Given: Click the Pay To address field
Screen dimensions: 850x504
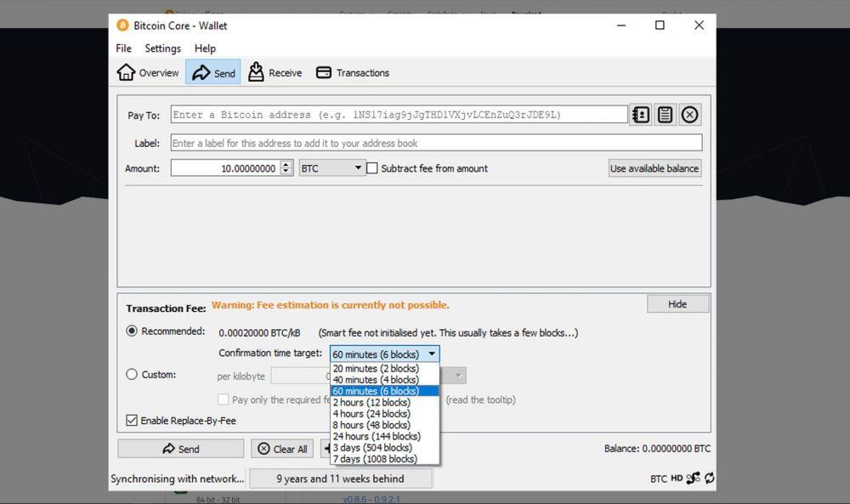Looking at the screenshot, I should (399, 115).
